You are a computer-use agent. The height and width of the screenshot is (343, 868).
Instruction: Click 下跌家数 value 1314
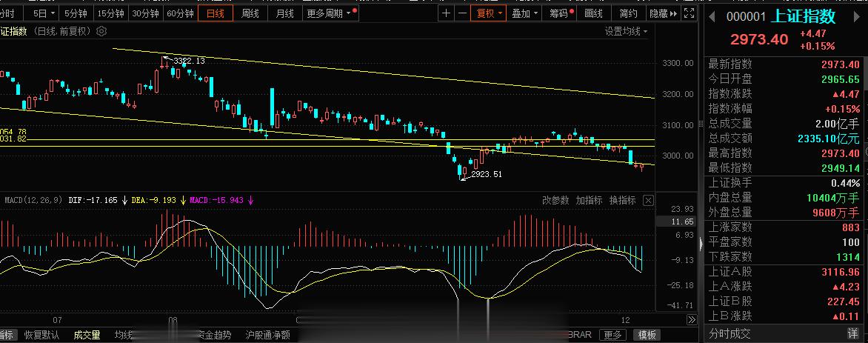[848, 257]
